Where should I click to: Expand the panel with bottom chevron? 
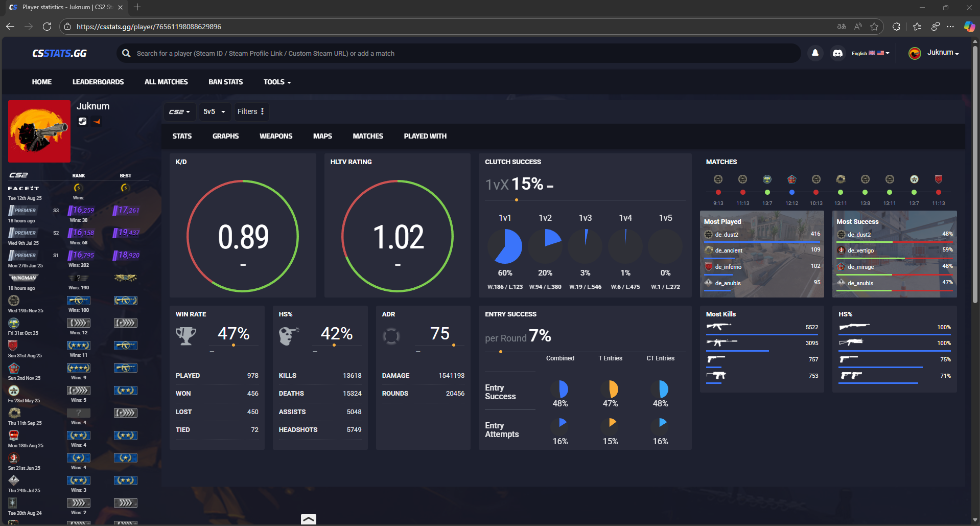309,519
